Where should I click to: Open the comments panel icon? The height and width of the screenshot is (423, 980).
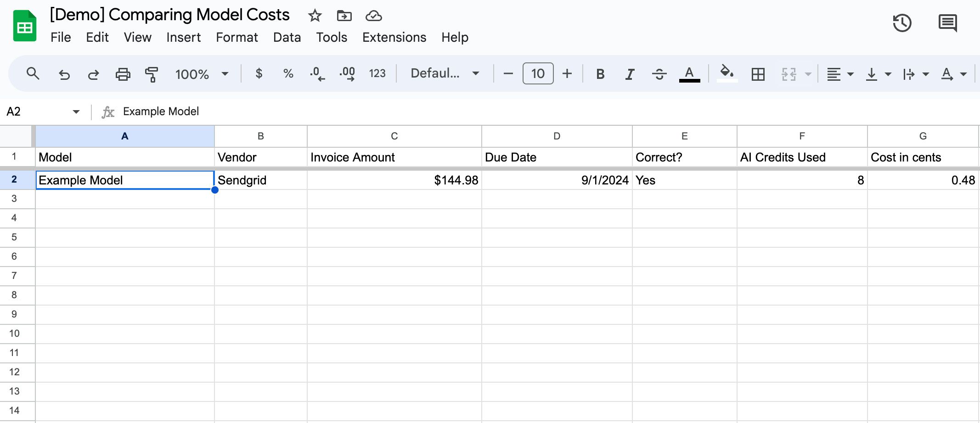pyautogui.click(x=948, y=23)
